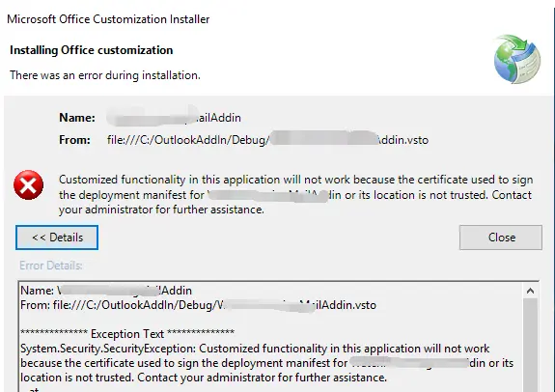The image size is (555, 392).
Task: Click the System.Security.SecurityException text
Action: coord(108,349)
